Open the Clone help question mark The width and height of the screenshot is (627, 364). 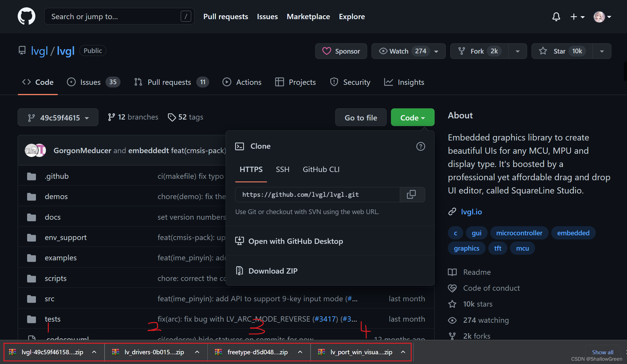[421, 146]
